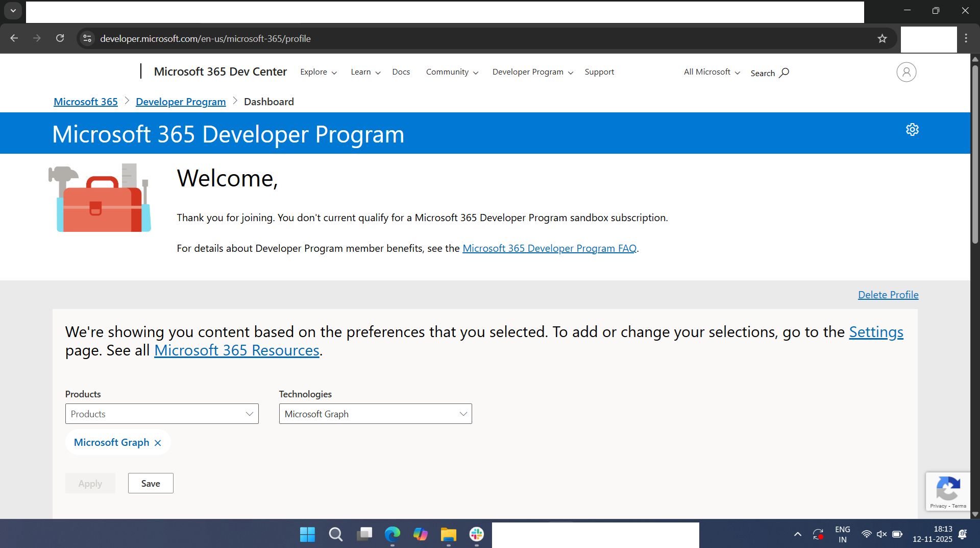This screenshot has width=980, height=548.
Task: Reload the page
Action: [60, 38]
